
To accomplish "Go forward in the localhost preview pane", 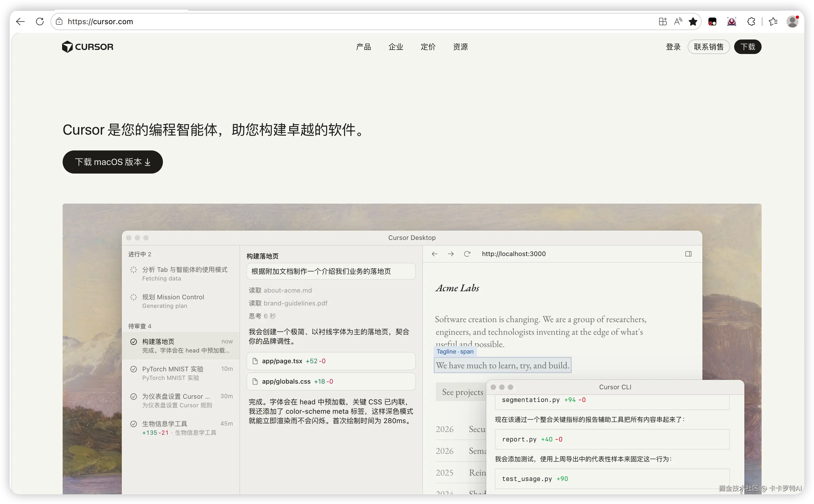I will pos(451,254).
